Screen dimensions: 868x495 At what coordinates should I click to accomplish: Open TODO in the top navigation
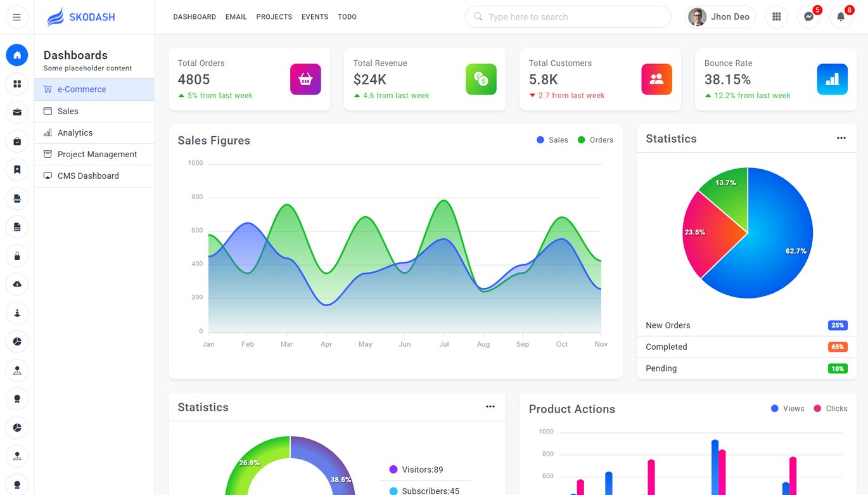(x=347, y=17)
